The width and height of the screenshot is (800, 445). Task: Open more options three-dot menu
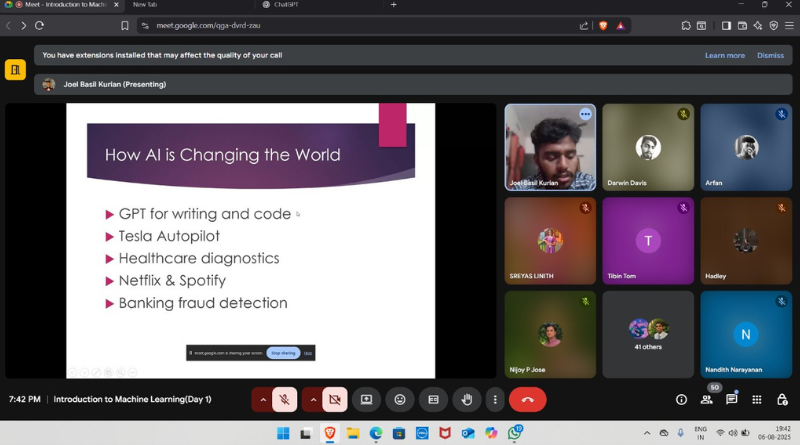tap(494, 400)
